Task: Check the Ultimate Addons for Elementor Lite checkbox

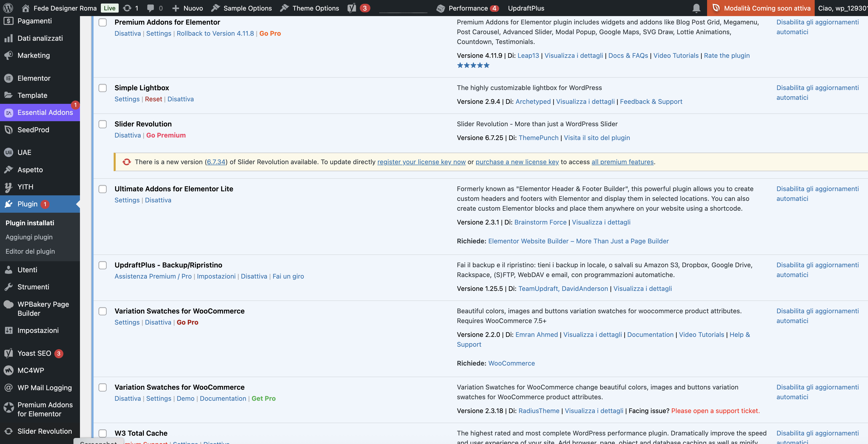Action: click(102, 189)
